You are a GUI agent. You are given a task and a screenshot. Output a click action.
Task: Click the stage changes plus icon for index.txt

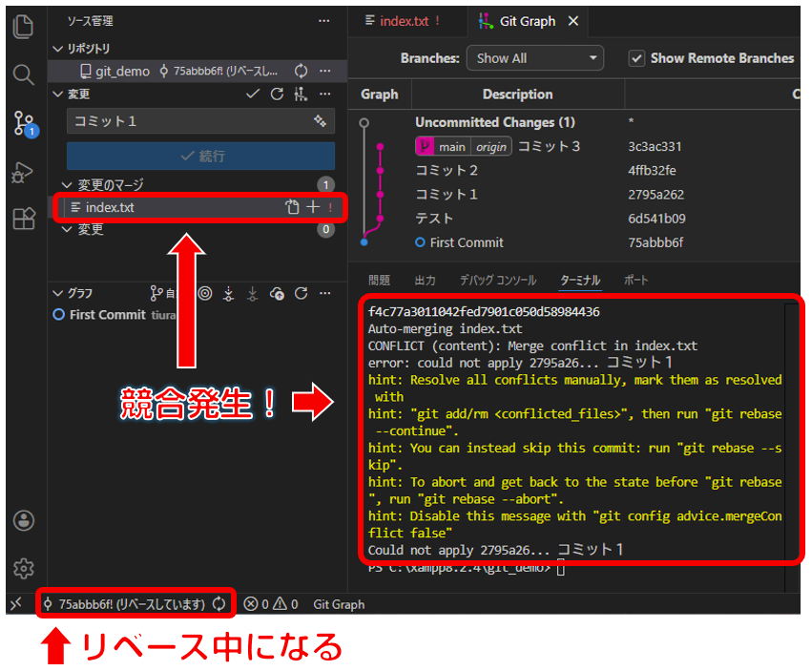pos(313,207)
